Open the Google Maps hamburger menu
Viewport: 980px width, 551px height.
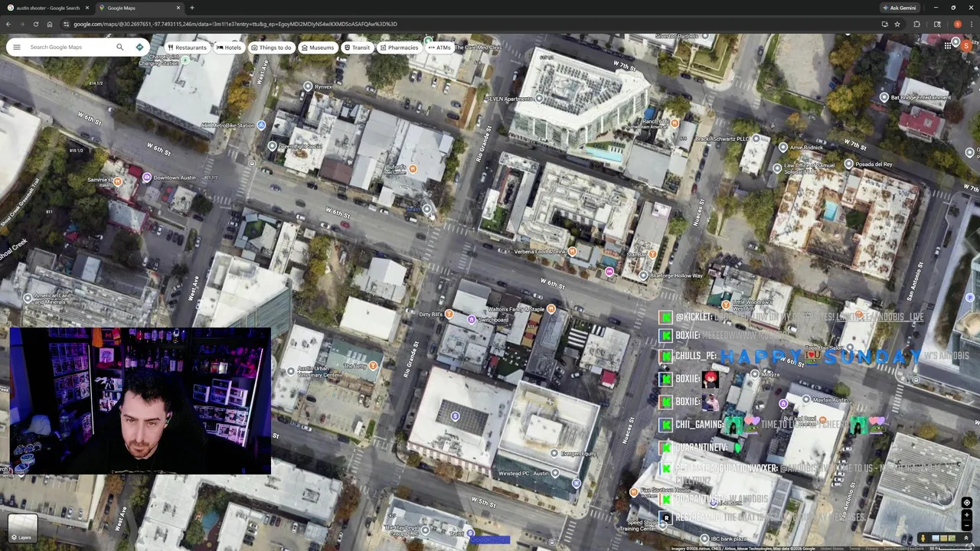[16, 47]
